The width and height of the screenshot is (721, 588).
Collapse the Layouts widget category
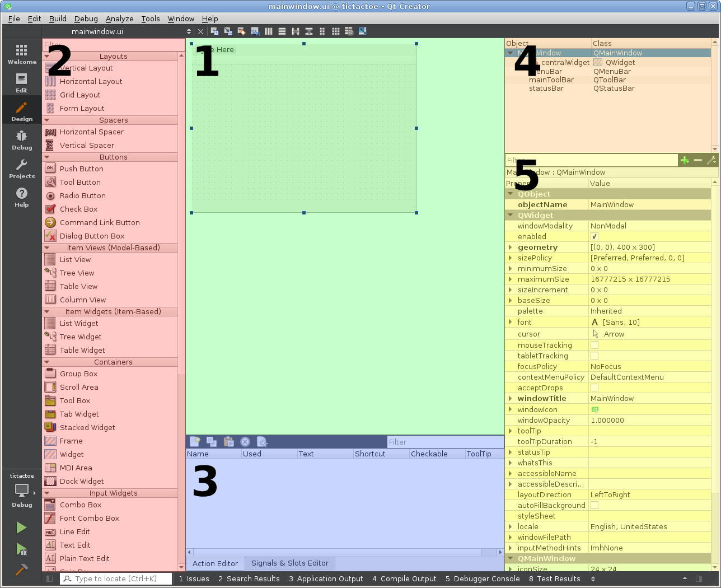[47, 57]
